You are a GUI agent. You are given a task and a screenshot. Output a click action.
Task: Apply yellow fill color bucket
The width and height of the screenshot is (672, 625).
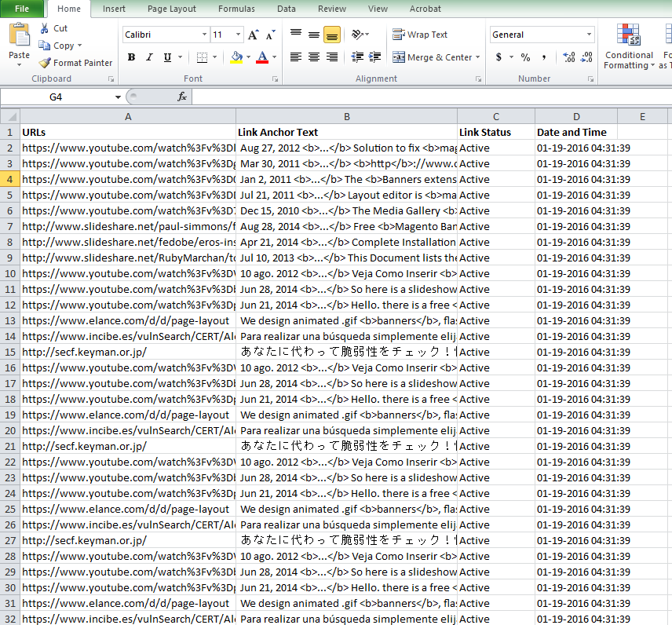[x=236, y=57]
